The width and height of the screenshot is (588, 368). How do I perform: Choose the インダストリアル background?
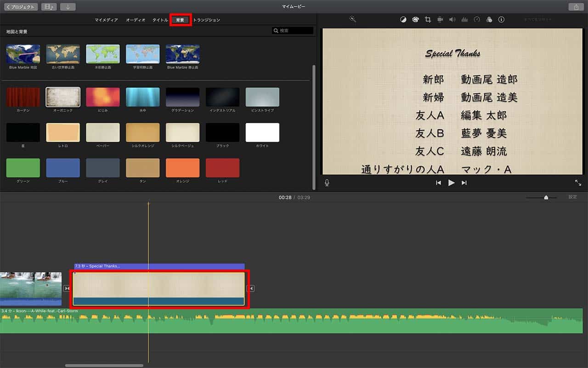tap(223, 97)
